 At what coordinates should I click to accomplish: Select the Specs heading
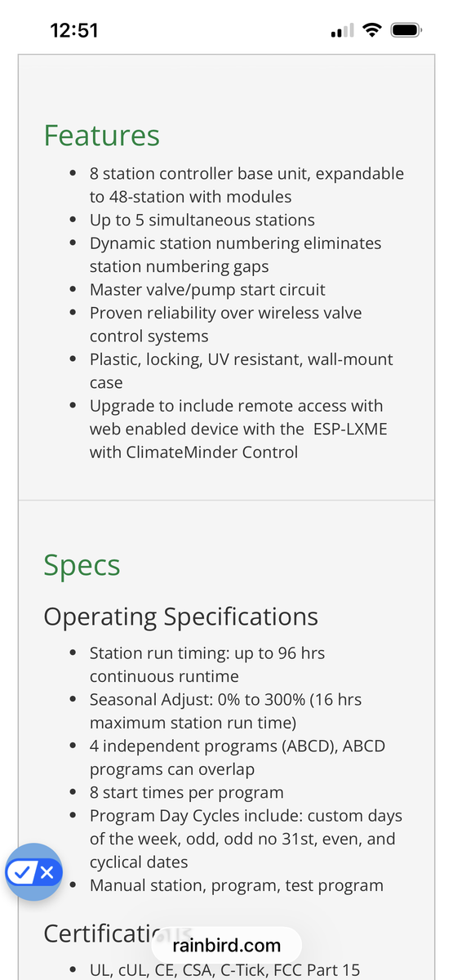pyautogui.click(x=82, y=565)
